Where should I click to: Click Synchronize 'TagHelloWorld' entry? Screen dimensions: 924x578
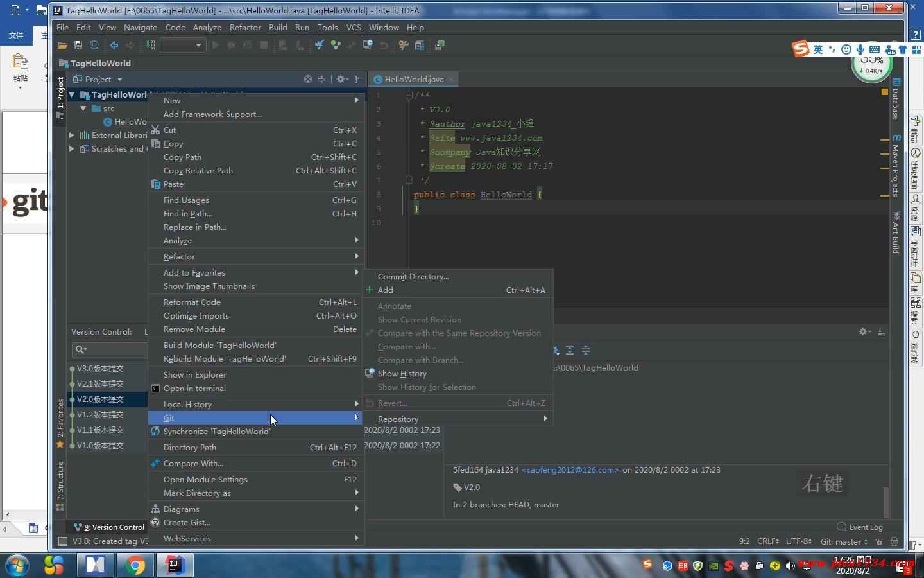tap(256, 431)
